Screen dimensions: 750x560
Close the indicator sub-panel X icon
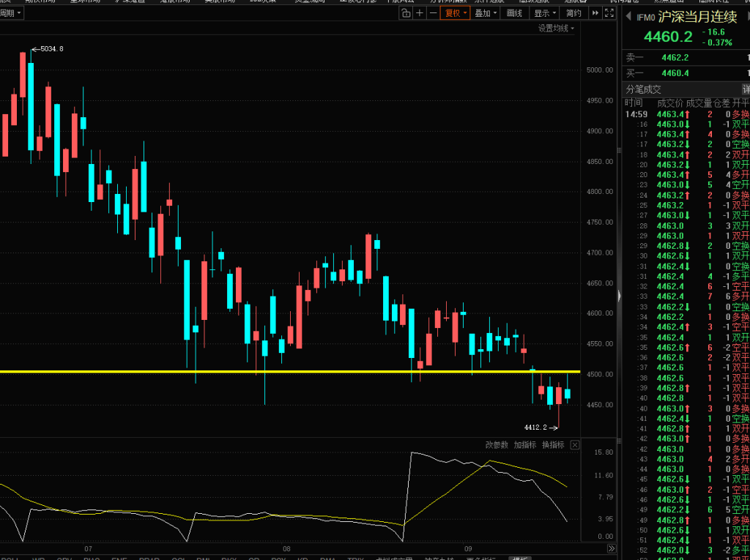tap(575, 445)
